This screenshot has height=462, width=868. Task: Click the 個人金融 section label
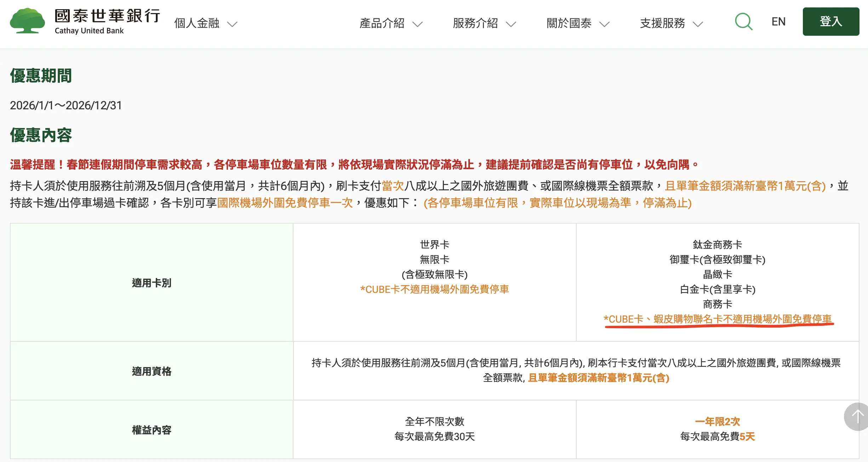coord(197,23)
